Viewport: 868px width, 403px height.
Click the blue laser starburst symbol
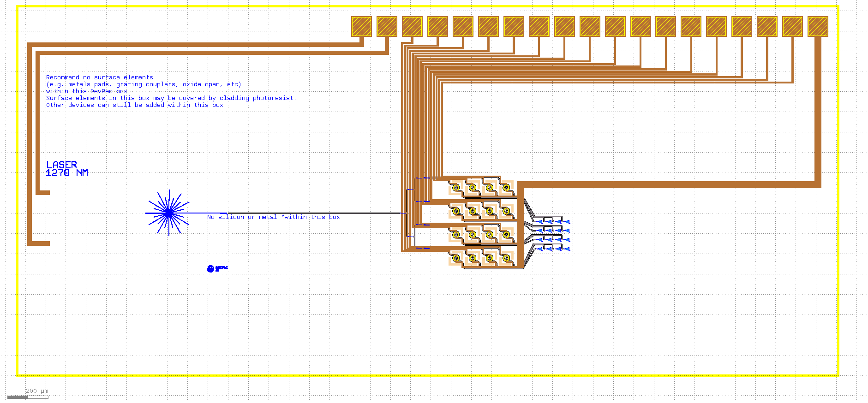[x=168, y=213]
